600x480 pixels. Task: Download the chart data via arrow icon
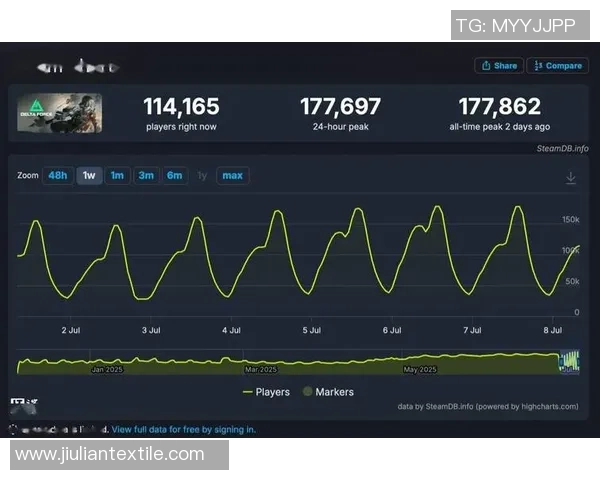point(571,177)
